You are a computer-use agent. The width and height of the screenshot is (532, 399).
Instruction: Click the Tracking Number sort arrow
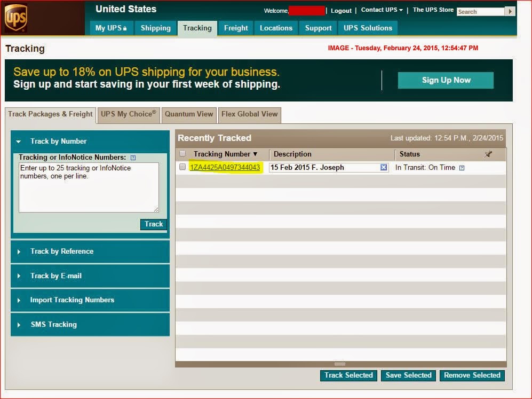click(255, 154)
